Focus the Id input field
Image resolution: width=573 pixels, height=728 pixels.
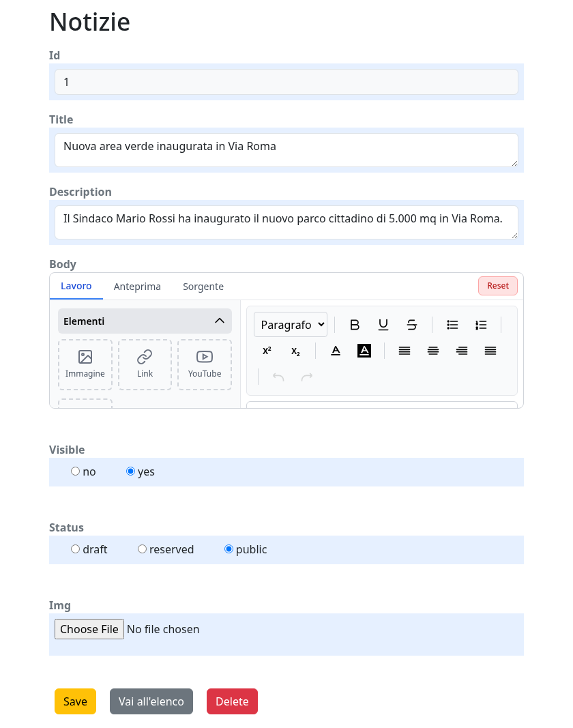(x=286, y=82)
